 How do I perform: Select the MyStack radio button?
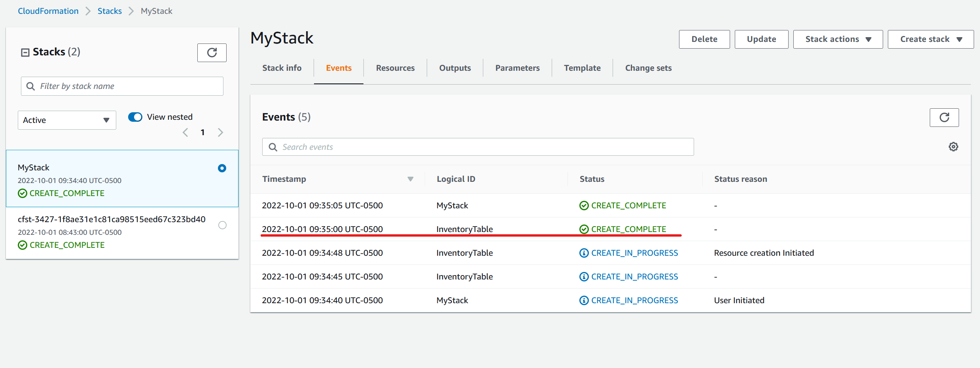(222, 168)
